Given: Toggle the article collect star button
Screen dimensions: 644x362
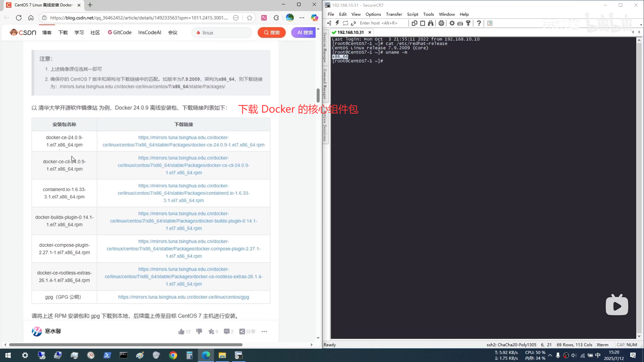Looking at the screenshot, I should [211, 331].
